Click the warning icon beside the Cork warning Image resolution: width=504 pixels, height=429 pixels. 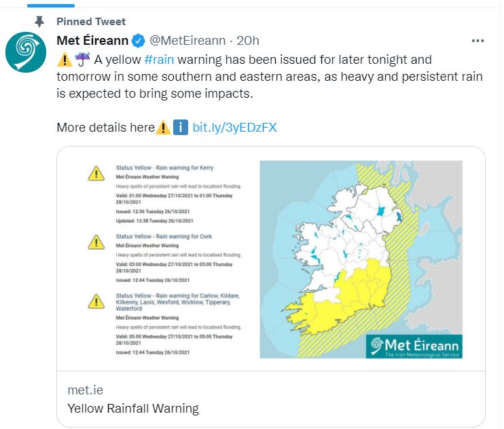click(x=96, y=241)
